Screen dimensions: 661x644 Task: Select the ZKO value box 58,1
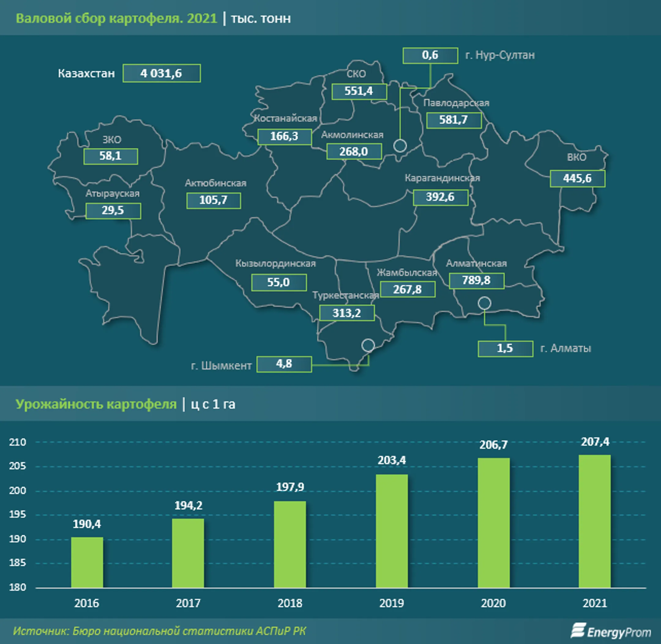pos(111,156)
